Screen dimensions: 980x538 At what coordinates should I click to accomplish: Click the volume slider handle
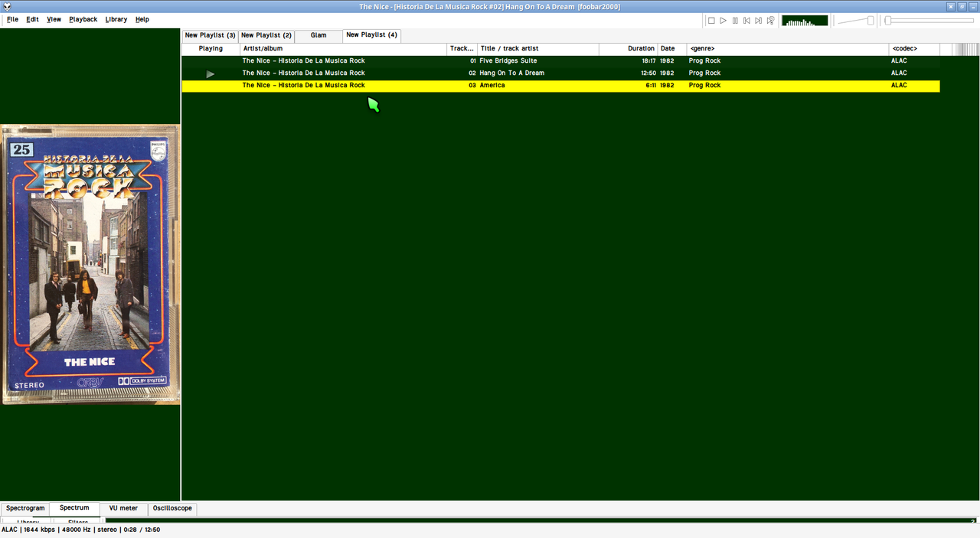tap(871, 21)
